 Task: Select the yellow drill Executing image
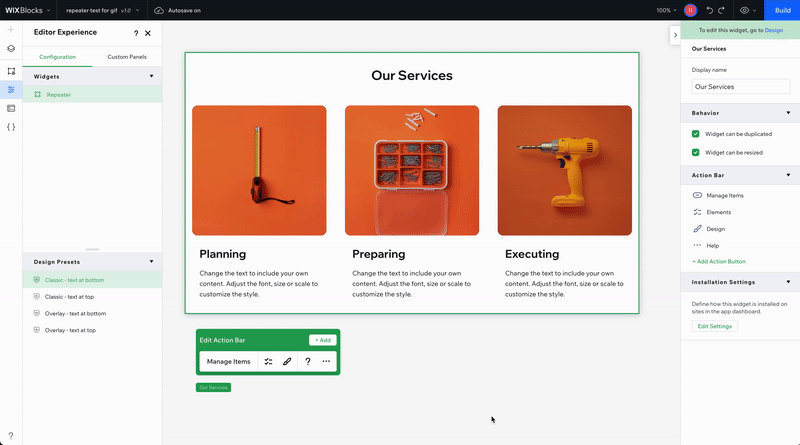565,170
